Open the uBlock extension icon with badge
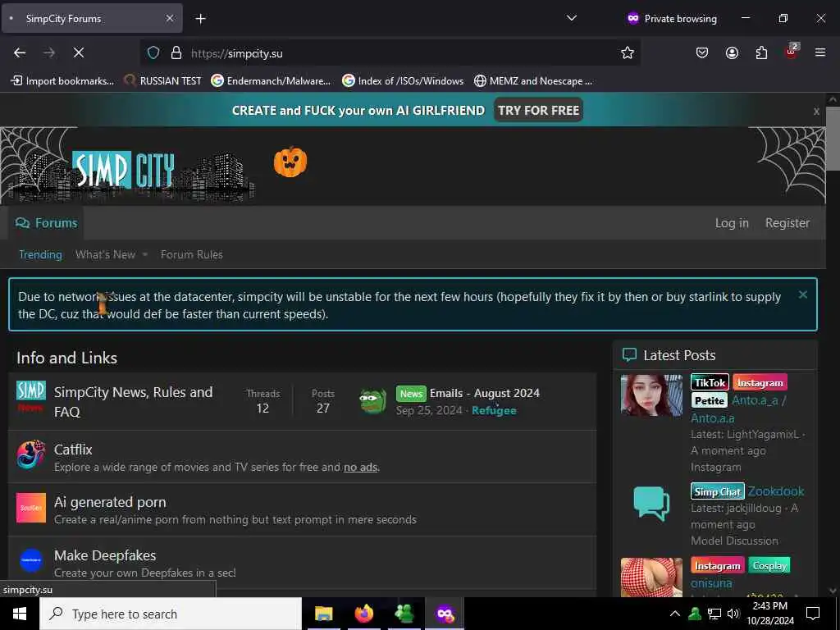Screen dimensions: 840x630 [x=792, y=52]
